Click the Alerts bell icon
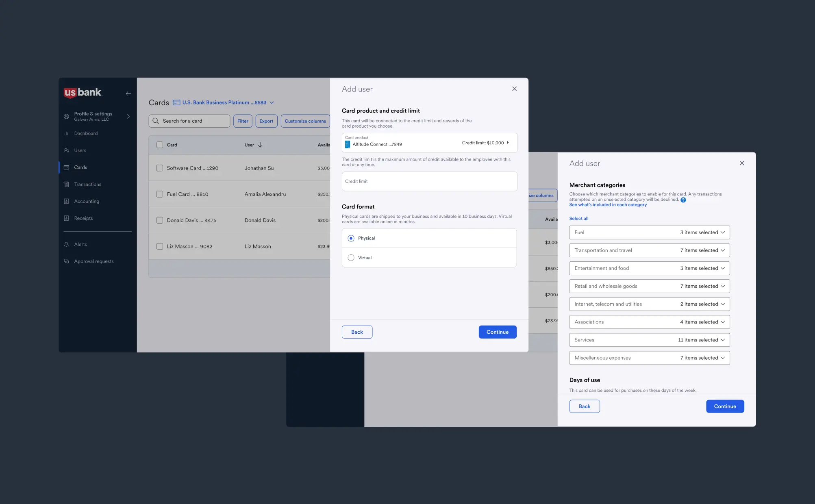 66,244
